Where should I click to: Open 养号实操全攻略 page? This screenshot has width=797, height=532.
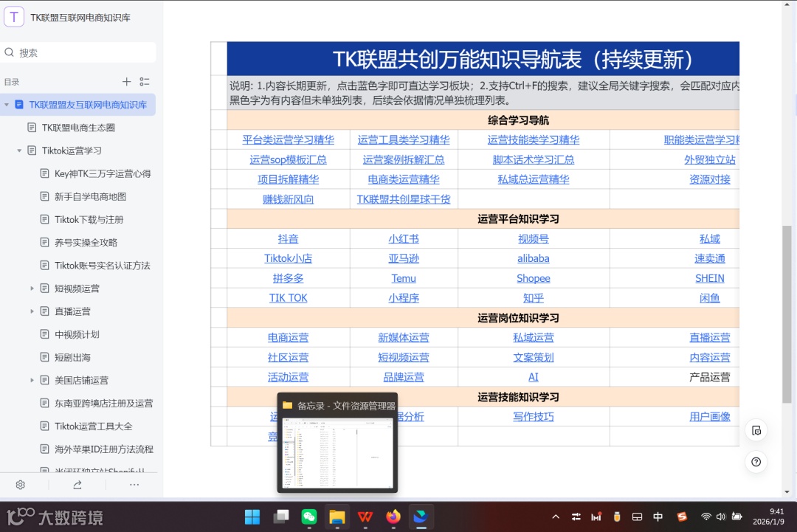tap(86, 242)
